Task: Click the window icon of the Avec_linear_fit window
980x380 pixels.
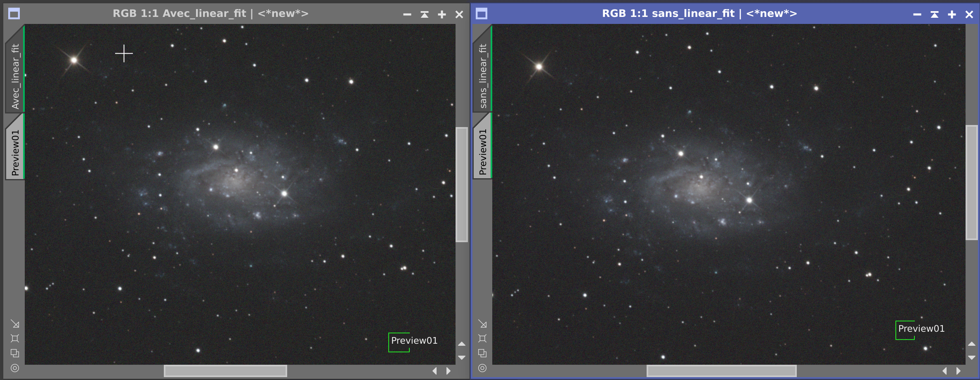Action: (x=14, y=14)
